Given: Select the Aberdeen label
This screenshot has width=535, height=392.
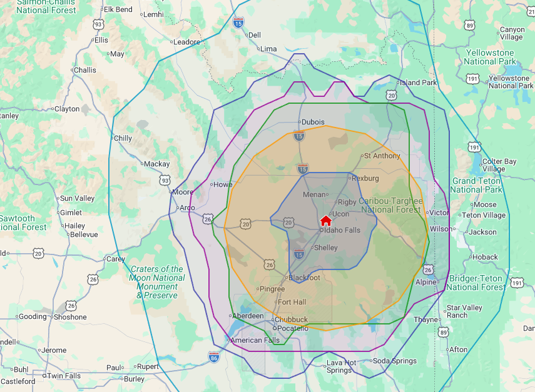Looking at the screenshot, I should (x=248, y=316).
